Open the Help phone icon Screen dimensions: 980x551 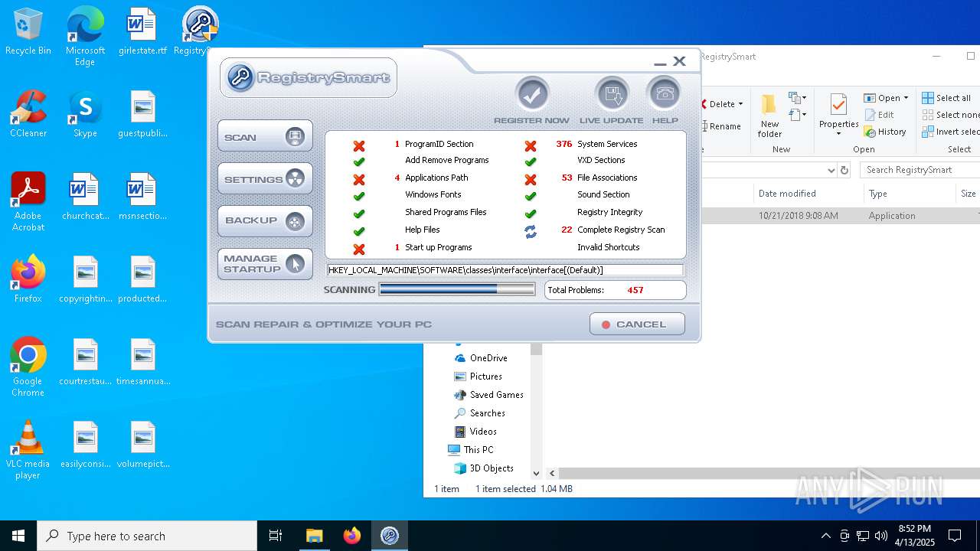pos(665,95)
